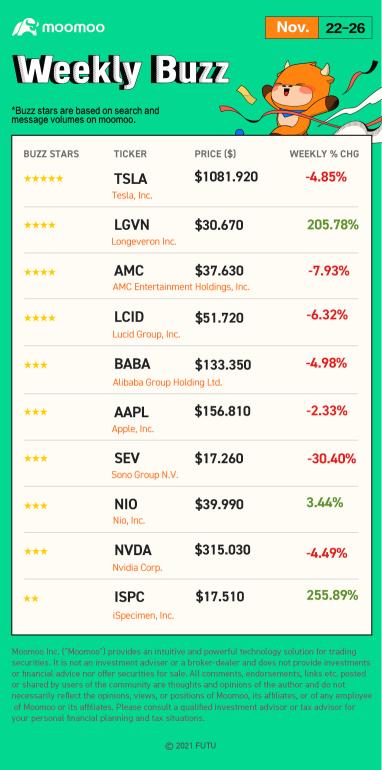Open the TSLA ticker entry
The width and height of the screenshot is (382, 770).
[131, 179]
